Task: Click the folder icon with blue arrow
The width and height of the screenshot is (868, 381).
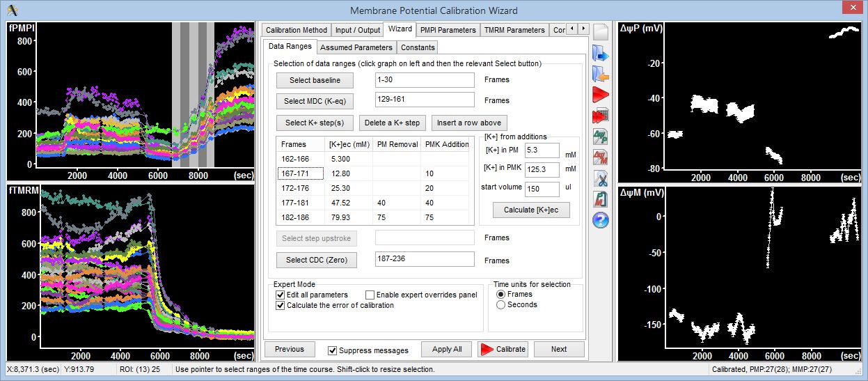Action: pos(601,54)
